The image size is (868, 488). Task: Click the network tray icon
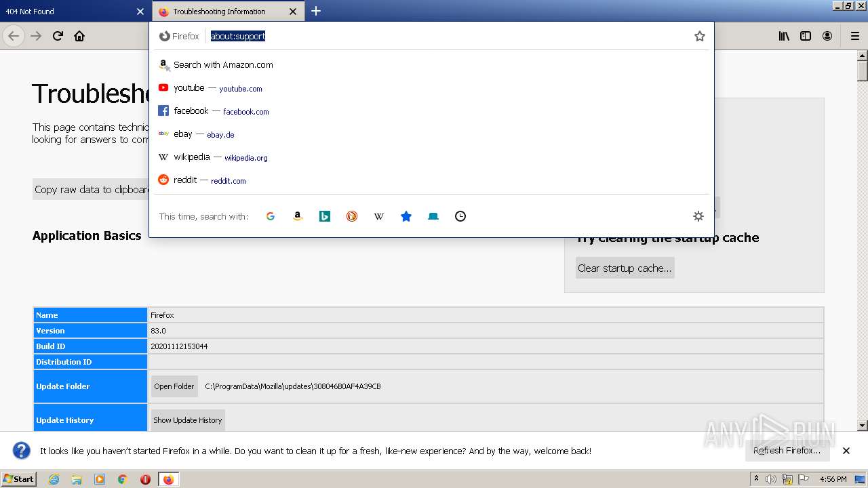coord(788,479)
